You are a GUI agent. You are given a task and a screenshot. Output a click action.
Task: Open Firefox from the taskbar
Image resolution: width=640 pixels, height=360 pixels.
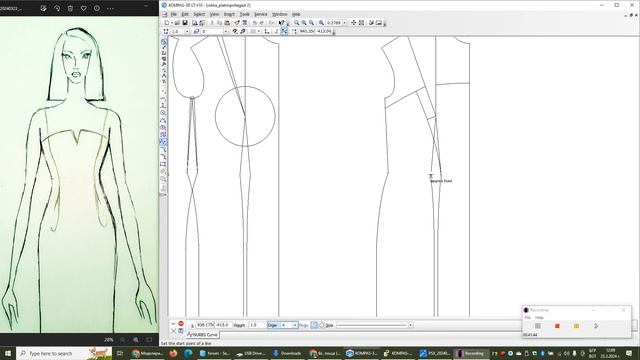point(173,353)
